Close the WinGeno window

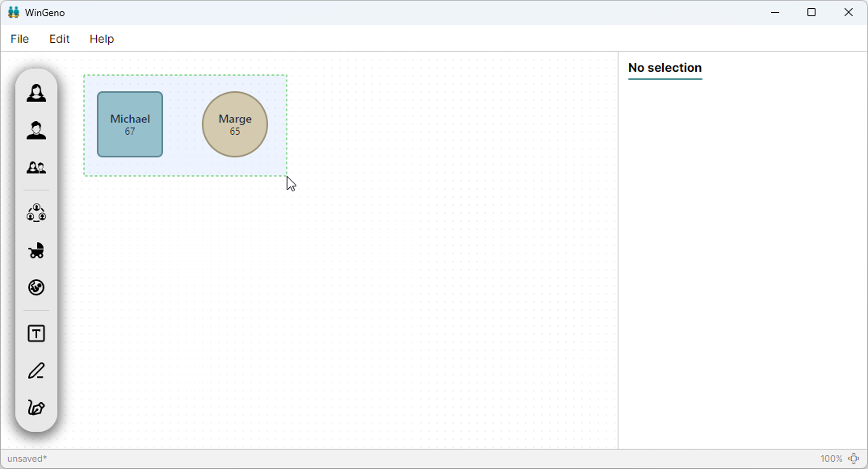click(x=848, y=12)
